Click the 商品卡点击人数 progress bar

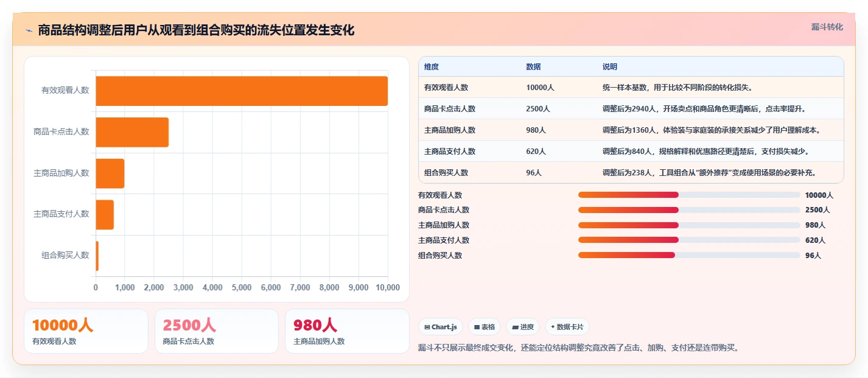pos(689,210)
